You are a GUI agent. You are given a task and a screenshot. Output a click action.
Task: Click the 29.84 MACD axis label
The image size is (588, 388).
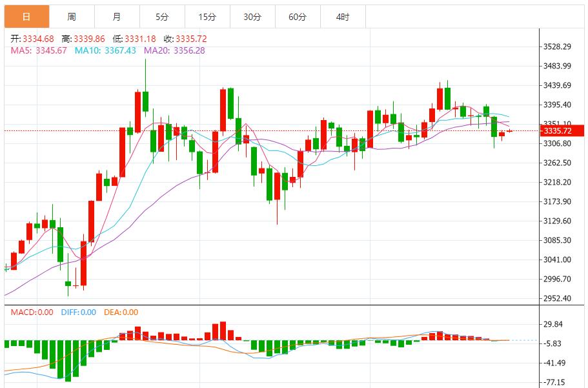[x=553, y=324]
